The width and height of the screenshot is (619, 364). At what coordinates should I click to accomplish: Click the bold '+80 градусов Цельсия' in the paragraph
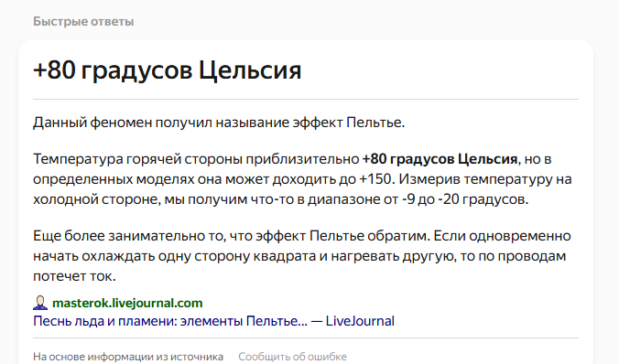pos(440,159)
